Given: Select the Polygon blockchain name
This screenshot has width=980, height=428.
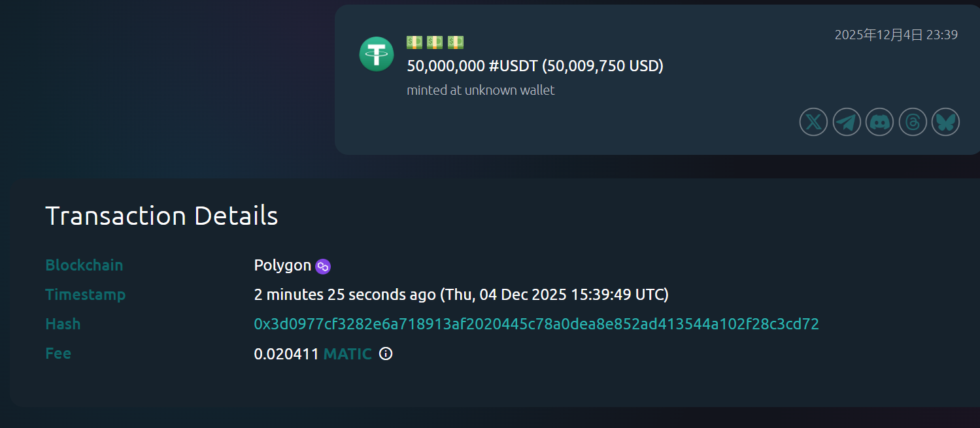Looking at the screenshot, I should [282, 265].
